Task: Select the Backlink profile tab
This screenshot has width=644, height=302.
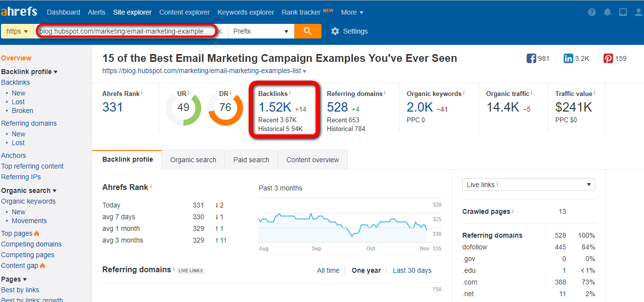Action: [128, 159]
